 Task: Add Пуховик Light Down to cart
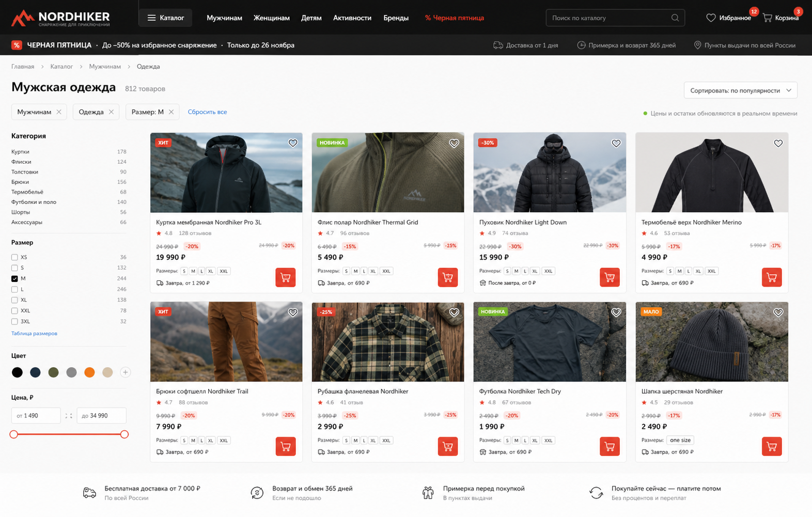tap(610, 277)
